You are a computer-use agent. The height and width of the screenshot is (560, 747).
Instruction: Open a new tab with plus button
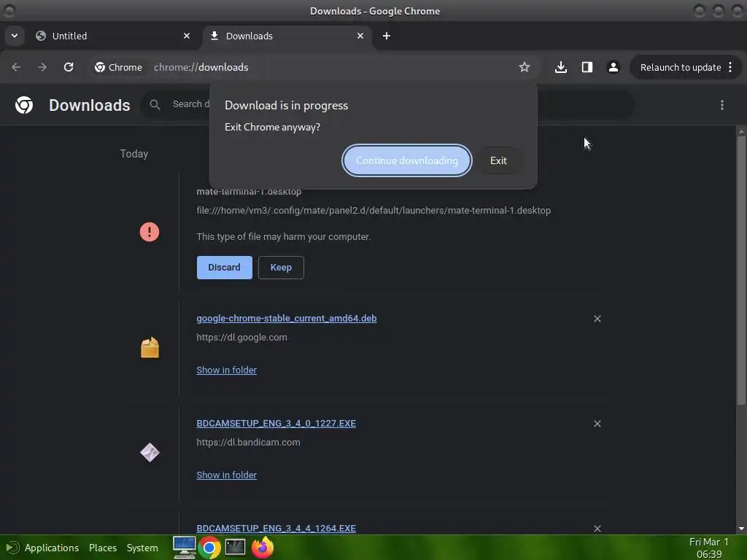(387, 36)
